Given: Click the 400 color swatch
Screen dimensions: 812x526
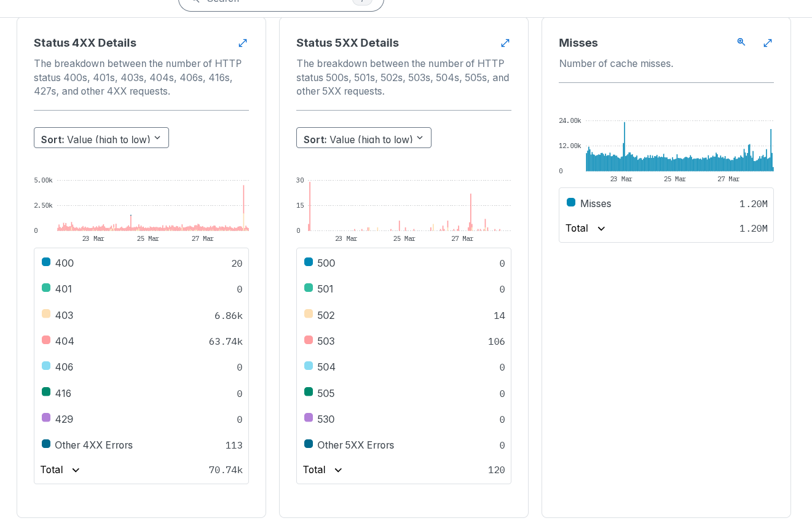Looking at the screenshot, I should point(46,262).
